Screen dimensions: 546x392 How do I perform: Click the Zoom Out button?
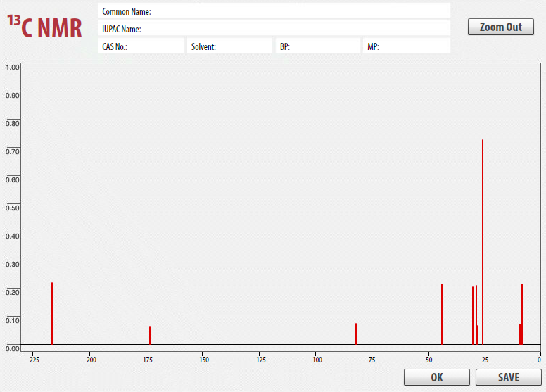pyautogui.click(x=501, y=27)
